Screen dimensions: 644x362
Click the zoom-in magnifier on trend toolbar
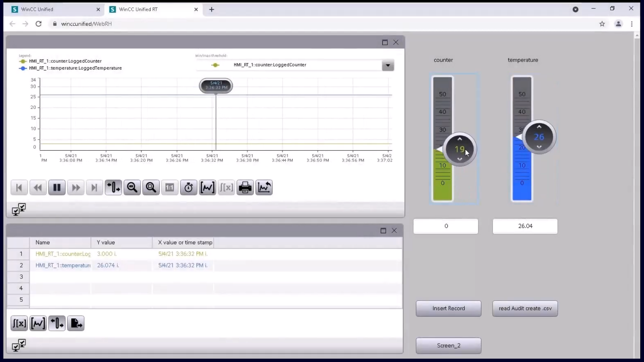point(132,188)
